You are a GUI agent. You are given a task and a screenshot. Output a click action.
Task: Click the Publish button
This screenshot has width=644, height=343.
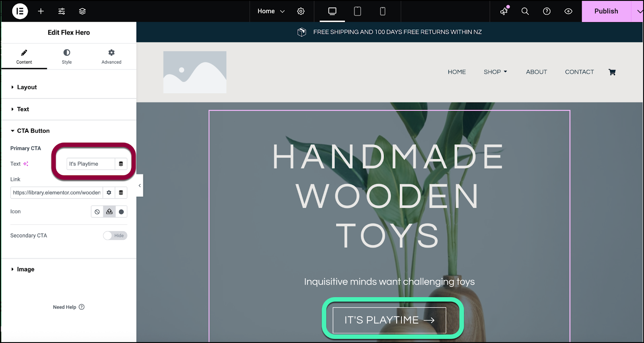606,11
